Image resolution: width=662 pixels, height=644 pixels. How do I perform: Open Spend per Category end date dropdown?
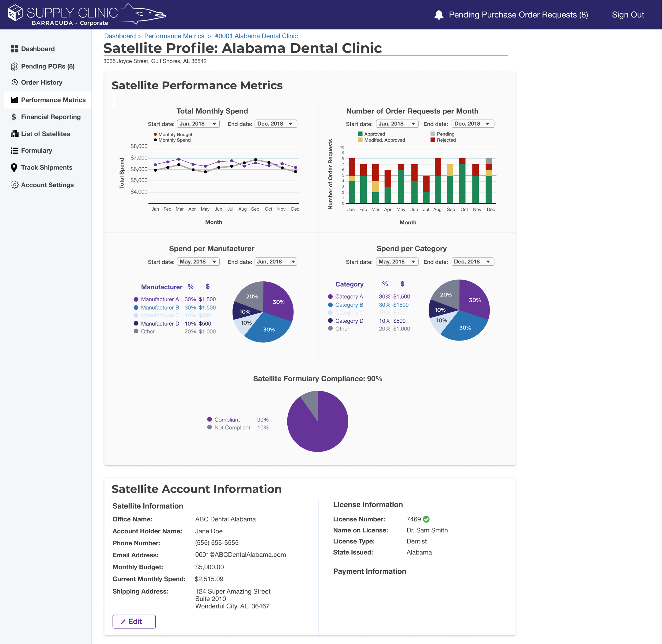pyautogui.click(x=473, y=261)
